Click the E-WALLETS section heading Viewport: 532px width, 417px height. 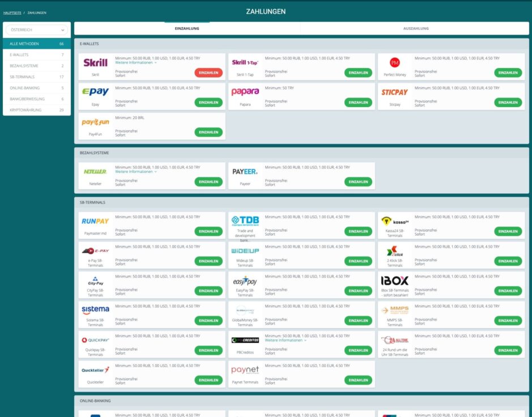coord(89,44)
